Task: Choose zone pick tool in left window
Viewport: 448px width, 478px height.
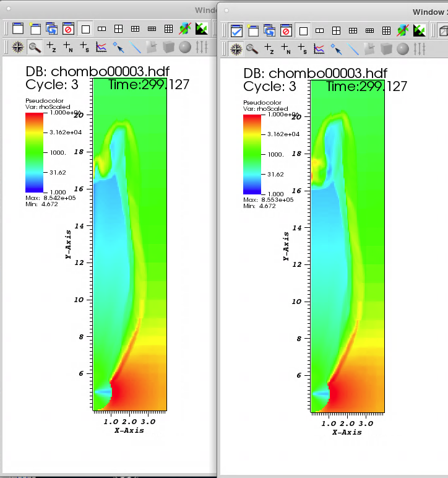Action: point(51,46)
